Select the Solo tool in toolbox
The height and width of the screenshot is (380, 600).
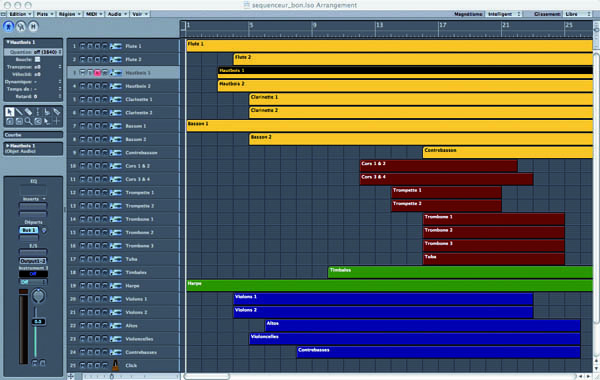pos(10,121)
